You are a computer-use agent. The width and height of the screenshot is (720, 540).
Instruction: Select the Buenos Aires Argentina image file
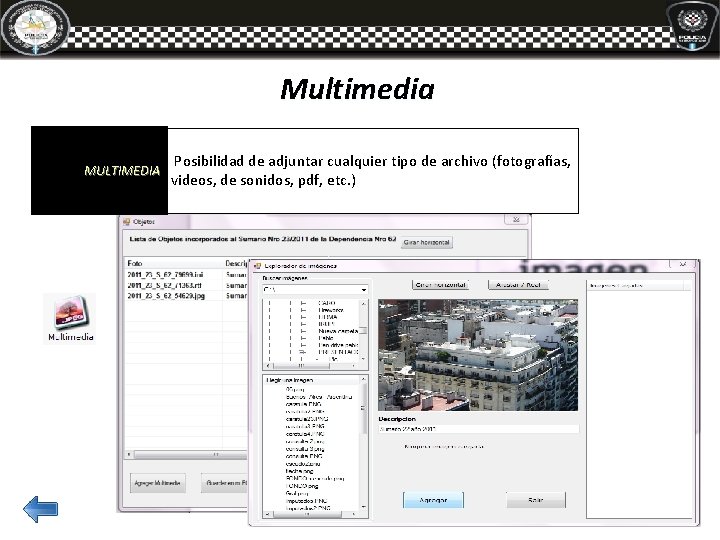tap(319, 397)
